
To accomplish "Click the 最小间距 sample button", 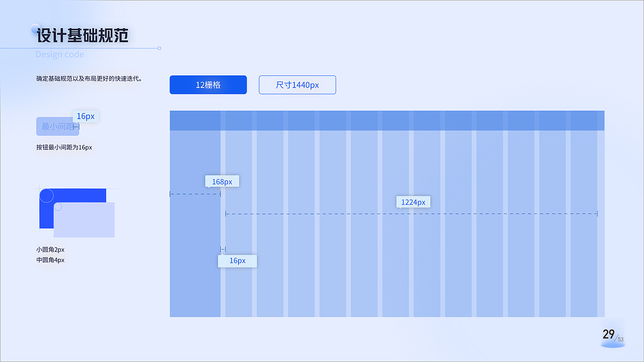I will pos(57,127).
